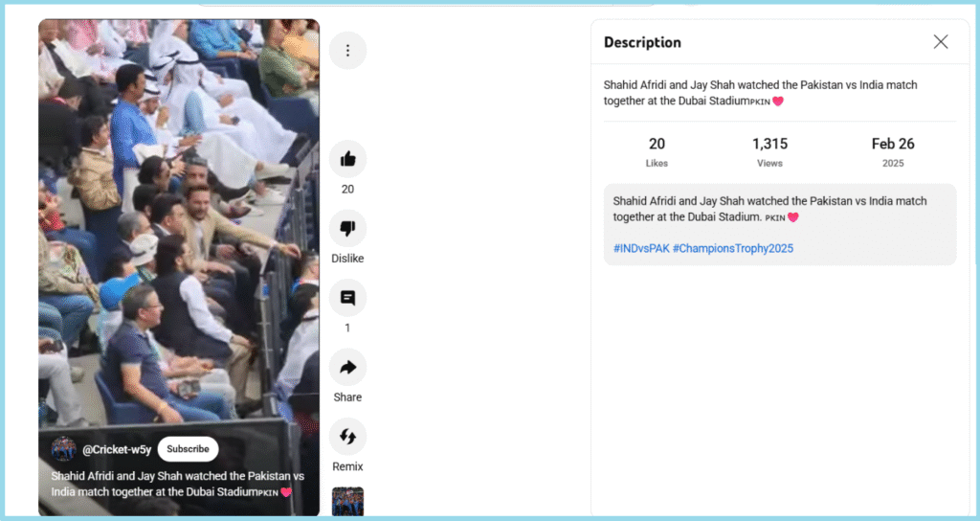Image resolution: width=980 pixels, height=521 pixels.
Task: Click the Description panel heading
Action: (x=642, y=42)
